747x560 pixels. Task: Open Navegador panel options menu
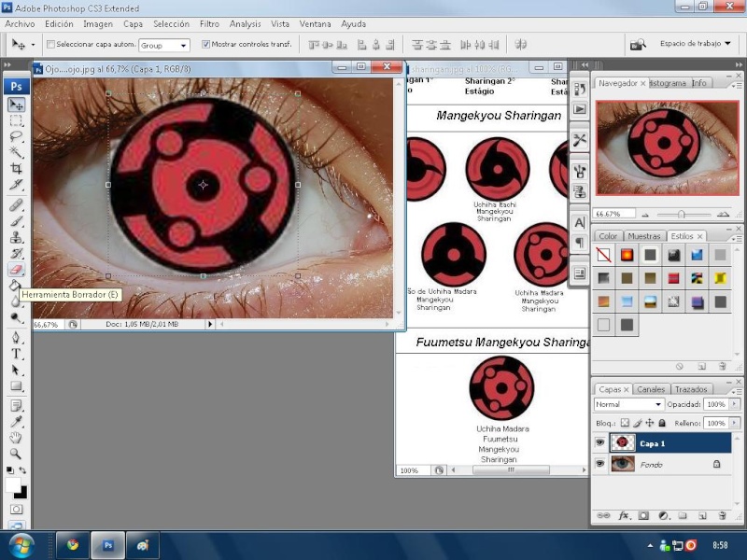coord(737,85)
